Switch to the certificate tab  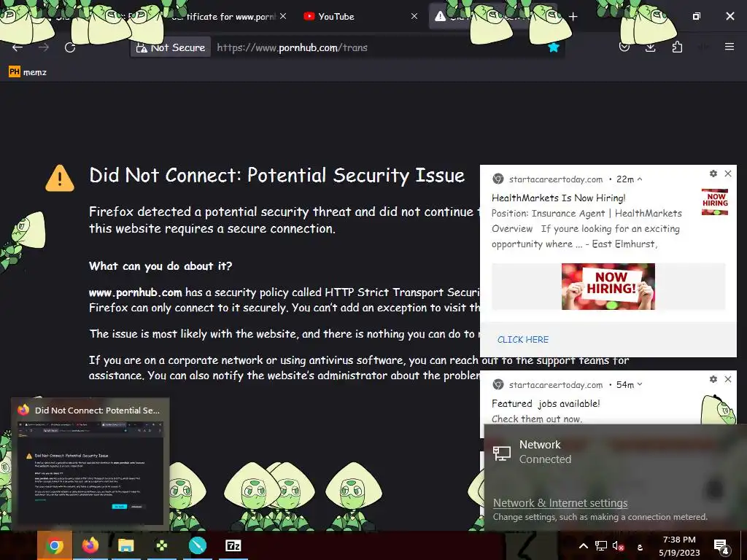tap(222, 17)
